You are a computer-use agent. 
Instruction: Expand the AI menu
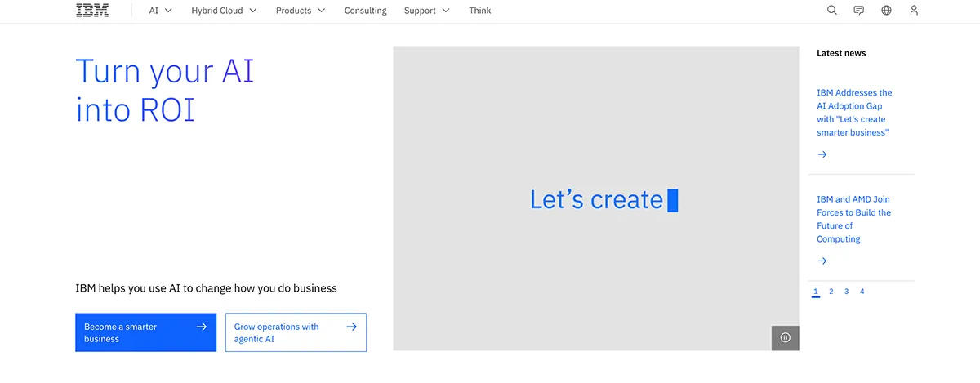(x=161, y=11)
